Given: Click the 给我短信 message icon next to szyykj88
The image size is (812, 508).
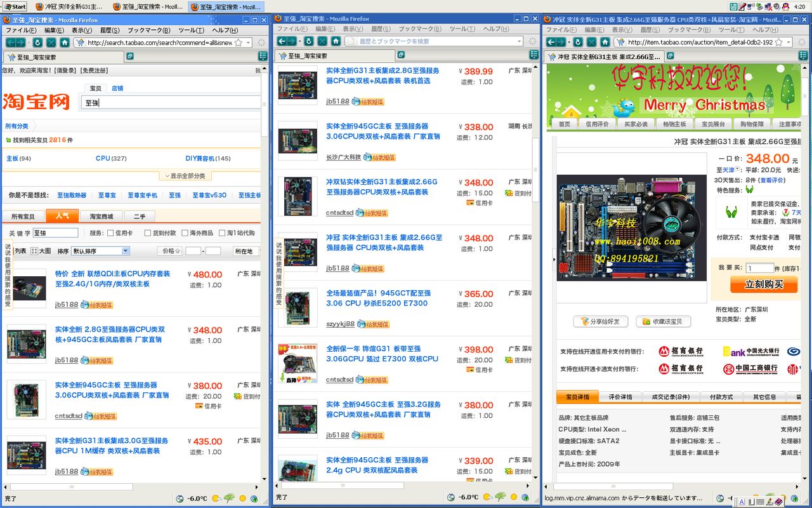Looking at the screenshot, I should [x=374, y=324].
